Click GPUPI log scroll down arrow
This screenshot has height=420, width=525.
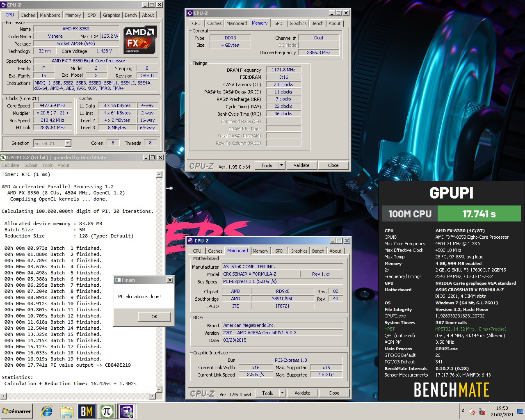[x=159, y=390]
